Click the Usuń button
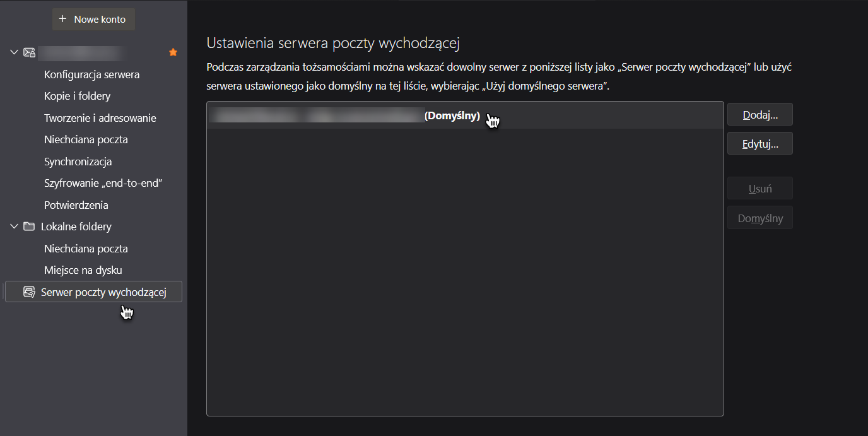Image resolution: width=868 pixels, height=436 pixels. point(760,189)
